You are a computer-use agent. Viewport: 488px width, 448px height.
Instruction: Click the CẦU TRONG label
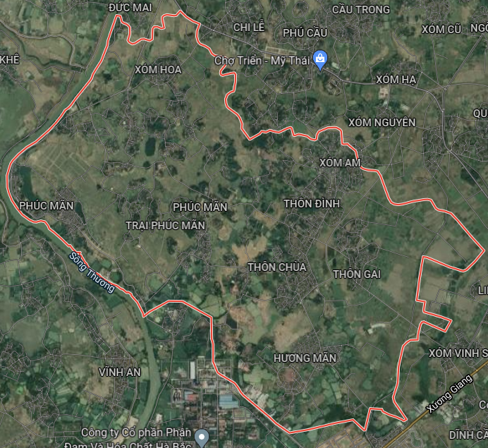click(x=360, y=10)
